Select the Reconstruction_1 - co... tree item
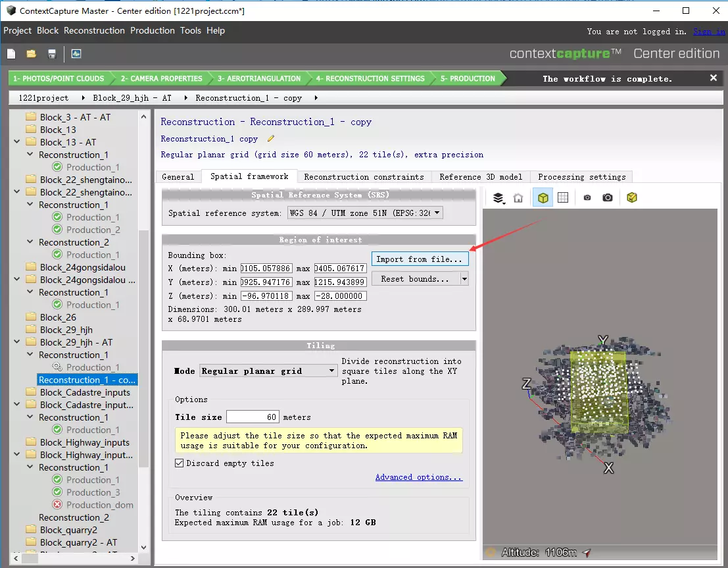Viewport: 728px width, 568px height. tap(87, 380)
